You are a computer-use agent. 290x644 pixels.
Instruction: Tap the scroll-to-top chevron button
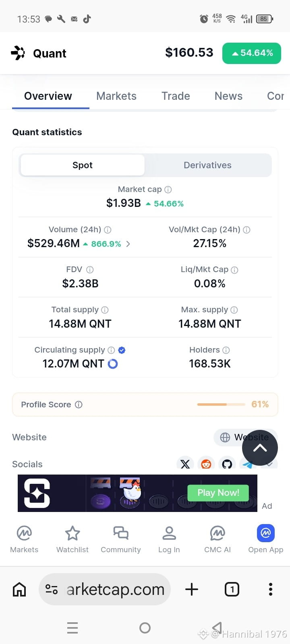pos(260,448)
